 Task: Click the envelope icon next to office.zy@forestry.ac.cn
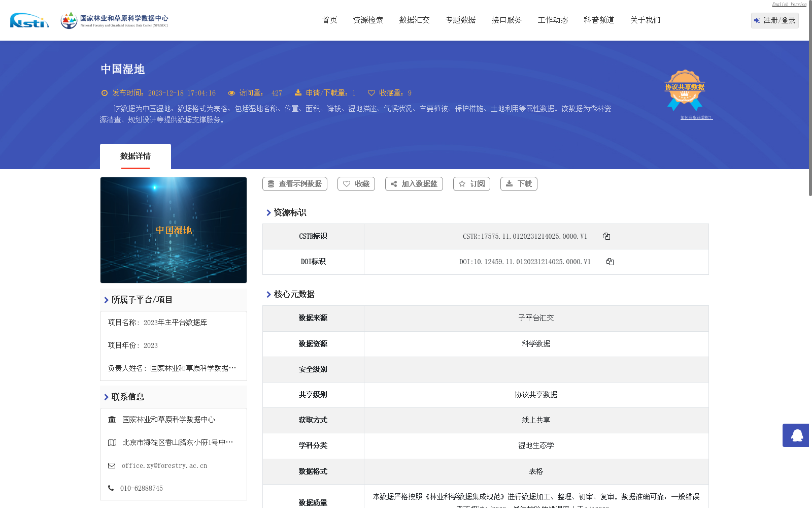coord(112,465)
